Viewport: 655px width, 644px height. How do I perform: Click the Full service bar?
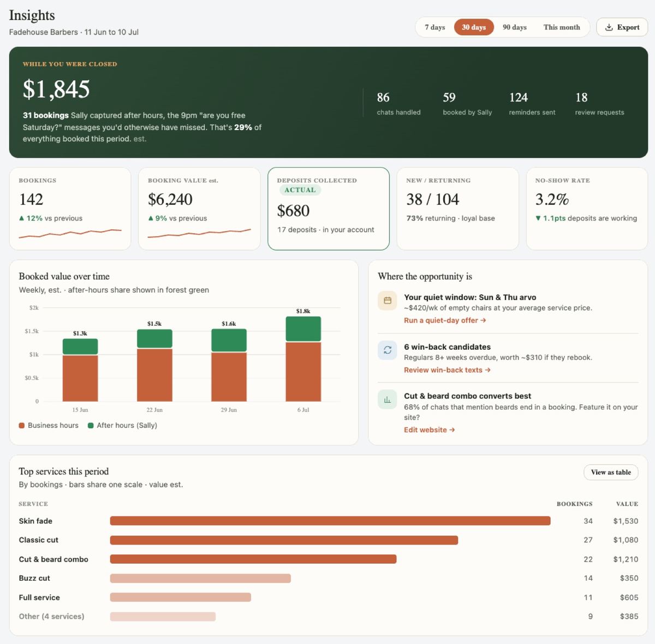click(x=181, y=598)
